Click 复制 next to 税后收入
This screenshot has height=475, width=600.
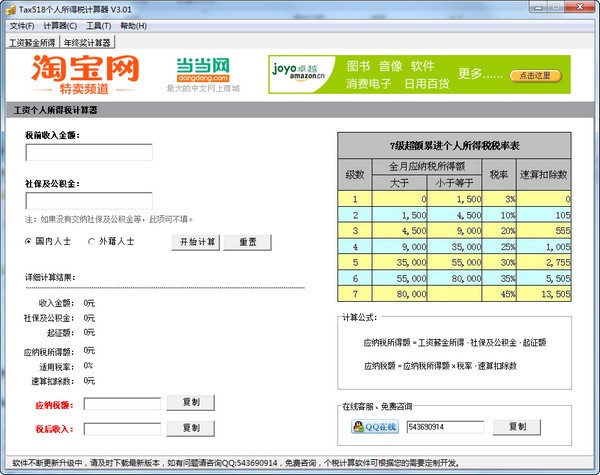tap(191, 428)
